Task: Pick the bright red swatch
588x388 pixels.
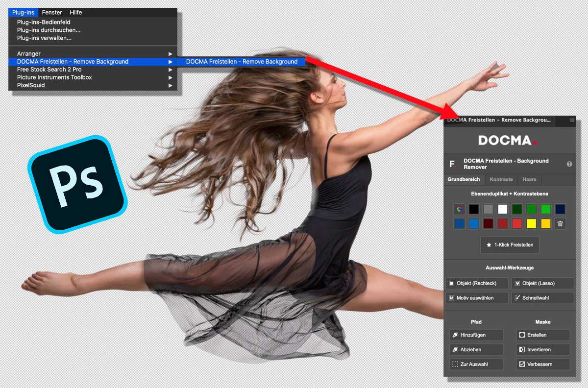Action: (x=517, y=224)
